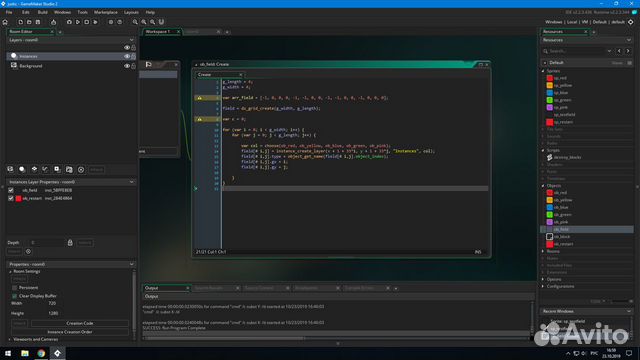Create new layer folder icon
This screenshot has width=640, height=360.
pyautogui.click(x=69, y=169)
